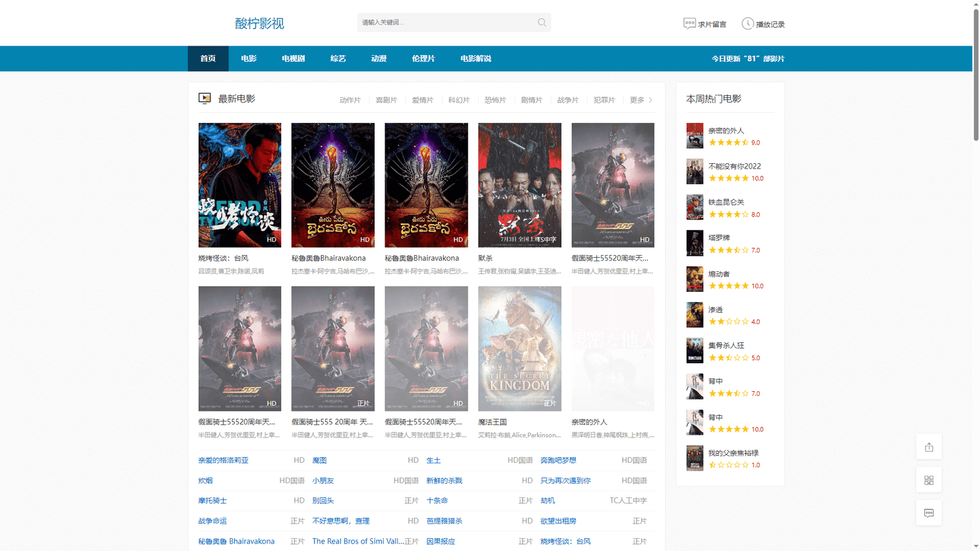
Task: Click 铁血昆仑关 in hot list
Action: tap(726, 202)
